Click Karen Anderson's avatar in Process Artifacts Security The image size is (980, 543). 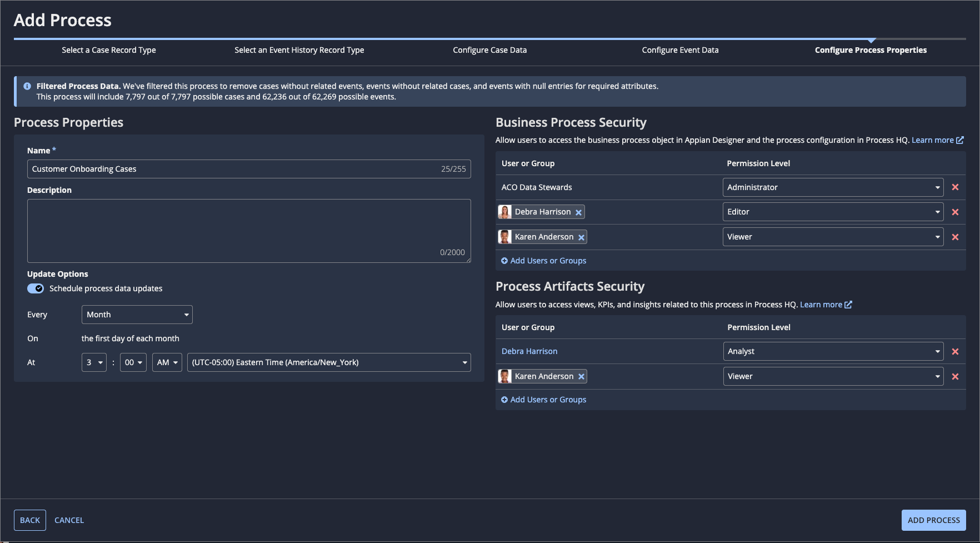505,376
